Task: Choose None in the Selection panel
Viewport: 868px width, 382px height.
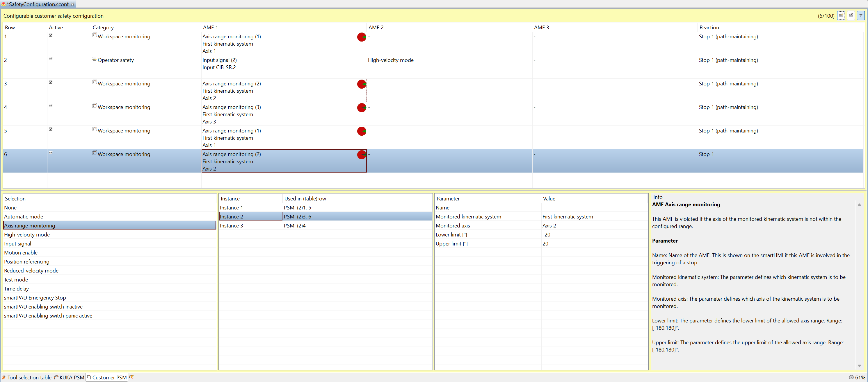Action: (10, 208)
